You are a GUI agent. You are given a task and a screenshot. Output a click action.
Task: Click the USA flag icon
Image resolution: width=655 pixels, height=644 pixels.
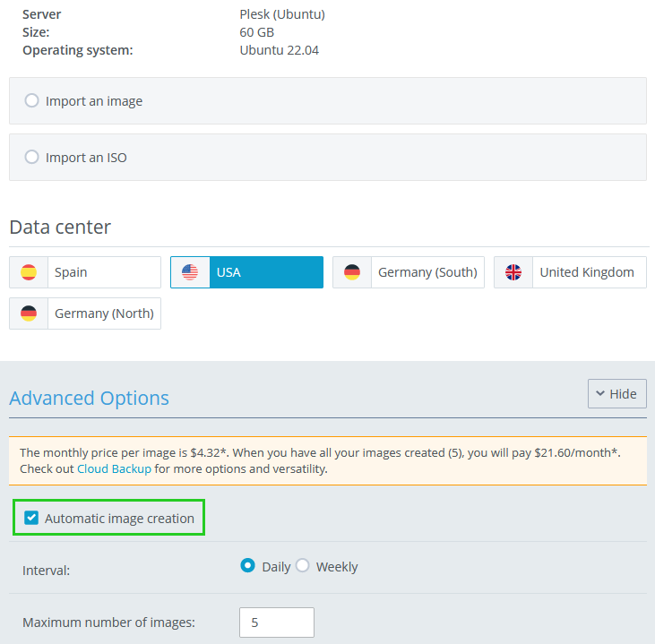pyautogui.click(x=190, y=272)
